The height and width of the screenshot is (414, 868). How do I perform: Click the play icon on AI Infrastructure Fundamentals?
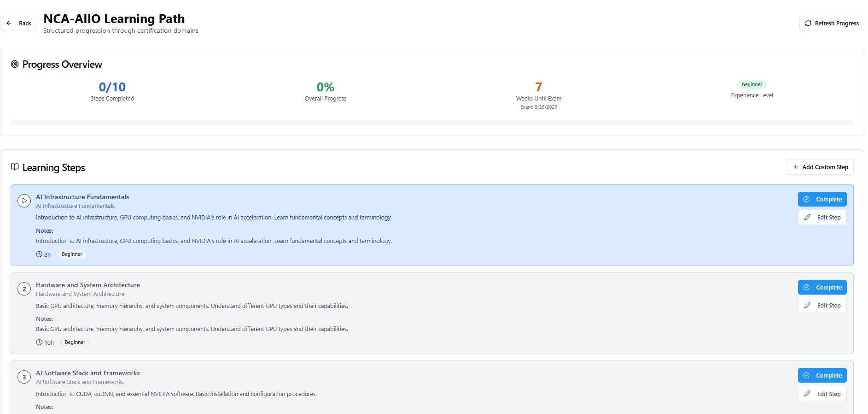coord(24,201)
